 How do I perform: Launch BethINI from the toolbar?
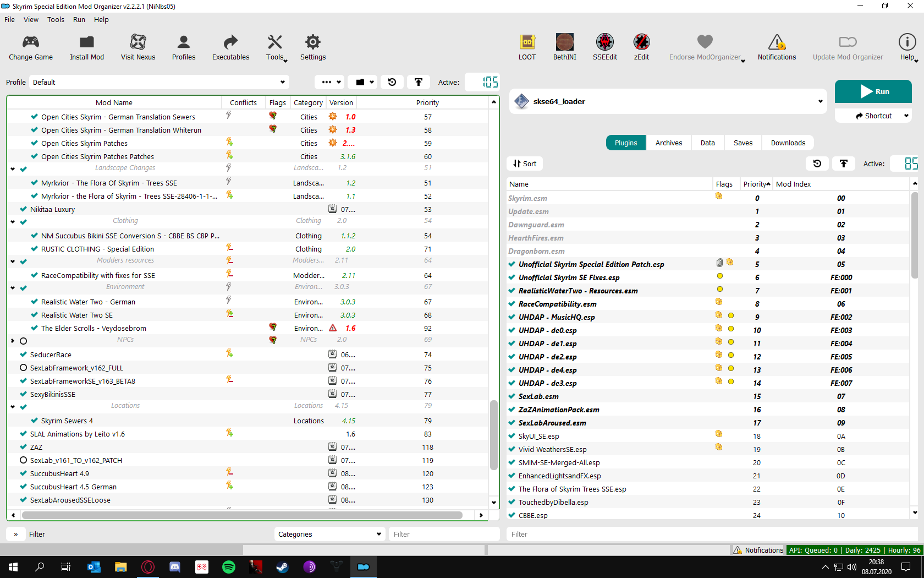point(565,48)
